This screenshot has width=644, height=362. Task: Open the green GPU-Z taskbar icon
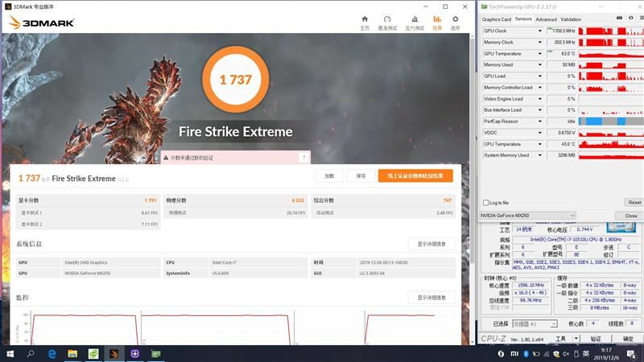(x=93, y=354)
